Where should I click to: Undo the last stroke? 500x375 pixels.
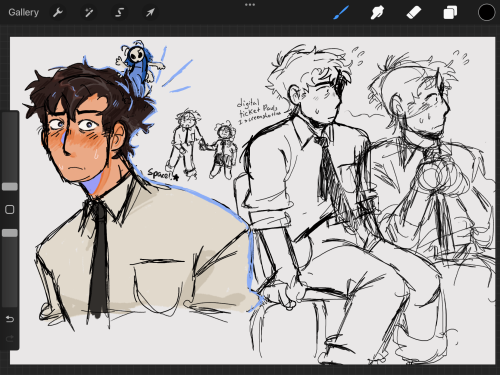10,319
